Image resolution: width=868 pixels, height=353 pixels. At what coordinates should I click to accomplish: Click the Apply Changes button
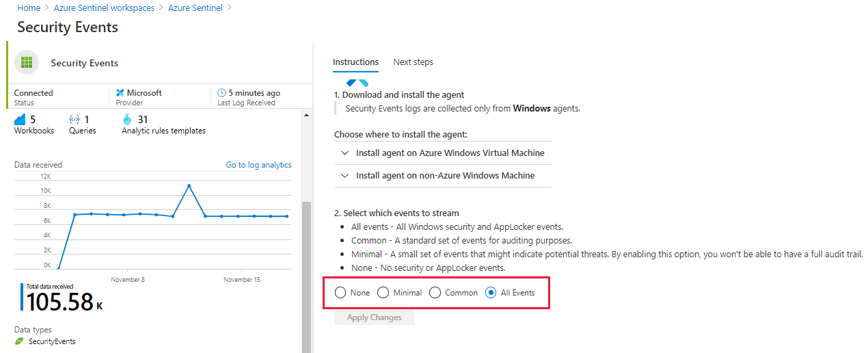point(374,317)
